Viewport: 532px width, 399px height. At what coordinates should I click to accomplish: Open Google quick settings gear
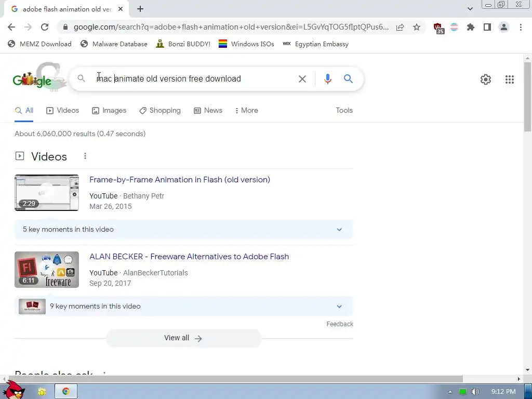coord(486,79)
